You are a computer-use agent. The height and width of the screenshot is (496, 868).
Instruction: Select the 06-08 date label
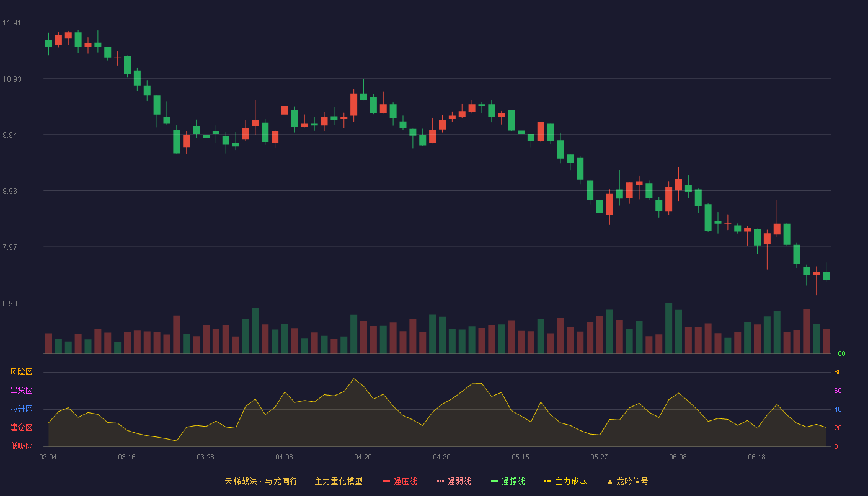point(678,457)
